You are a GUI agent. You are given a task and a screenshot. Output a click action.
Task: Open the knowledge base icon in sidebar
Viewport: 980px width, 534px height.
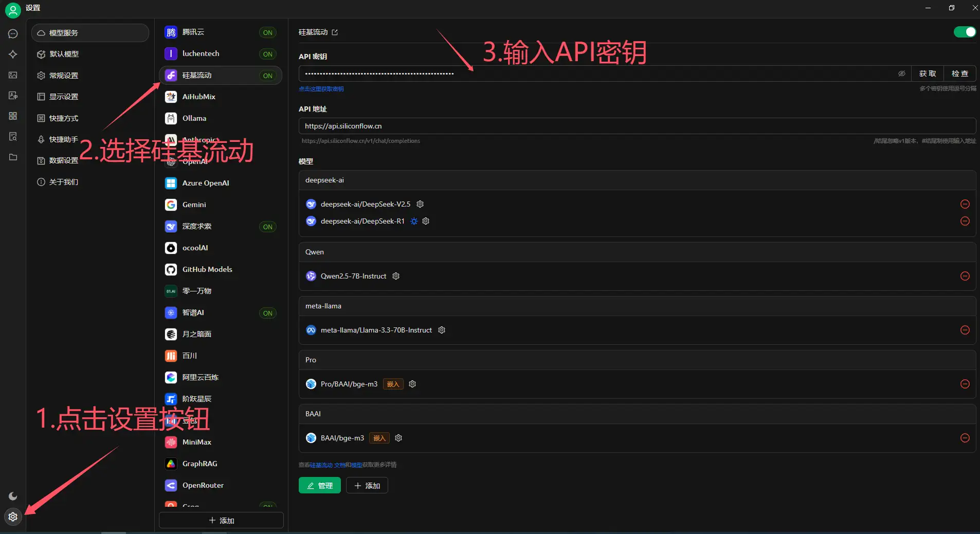point(13,137)
